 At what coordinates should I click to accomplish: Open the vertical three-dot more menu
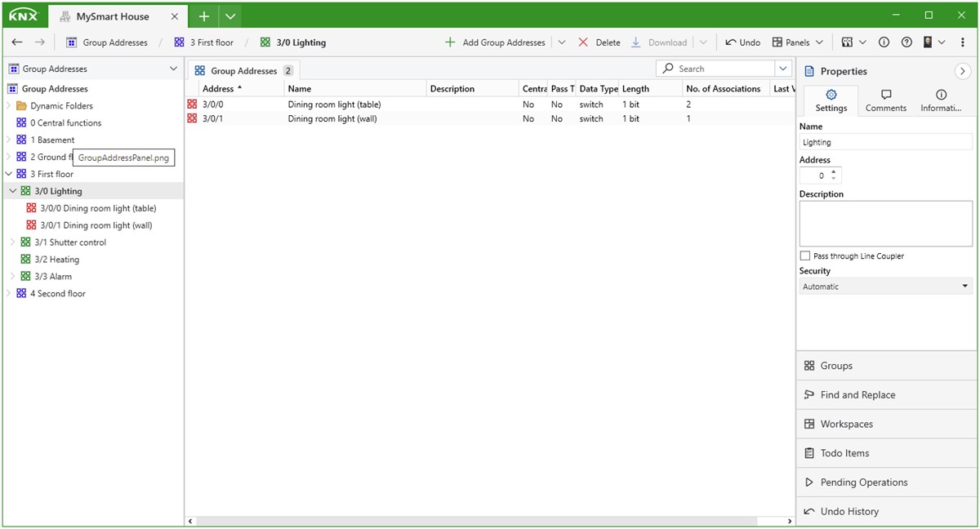tap(963, 42)
